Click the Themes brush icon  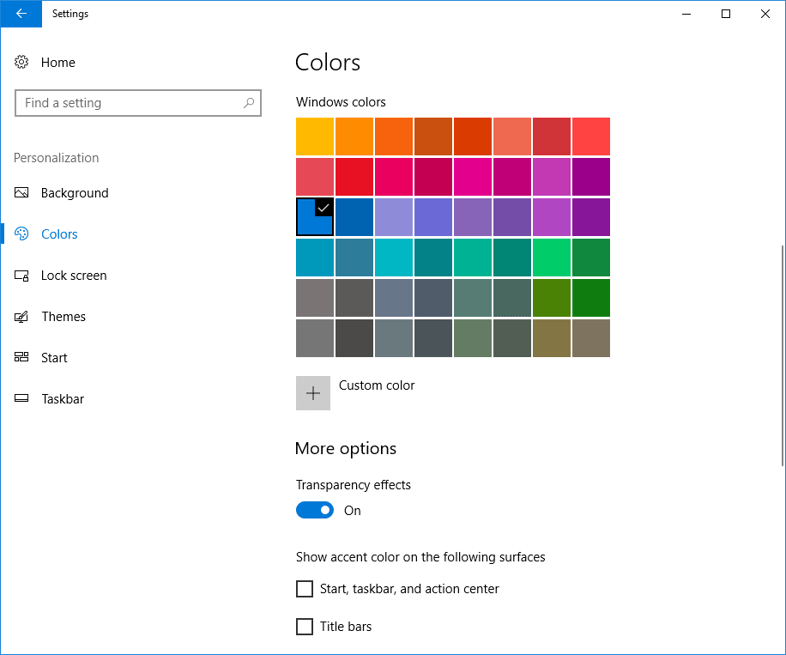pos(21,317)
